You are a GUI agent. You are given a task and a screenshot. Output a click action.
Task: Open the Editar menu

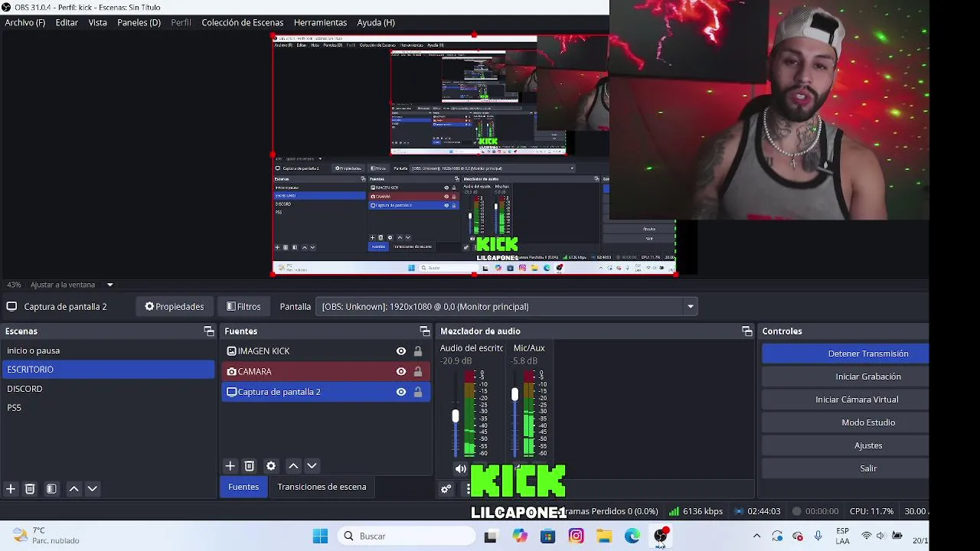click(67, 22)
